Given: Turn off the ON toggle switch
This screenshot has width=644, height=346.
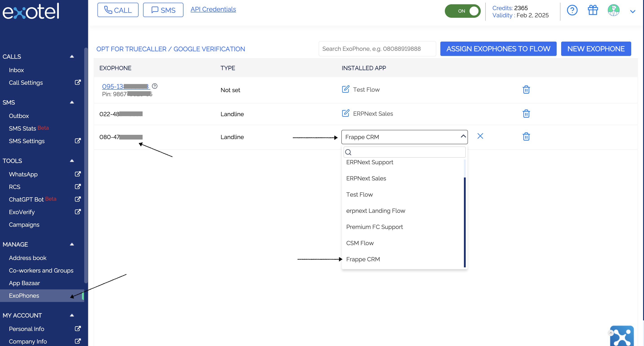Looking at the screenshot, I should 463,11.
